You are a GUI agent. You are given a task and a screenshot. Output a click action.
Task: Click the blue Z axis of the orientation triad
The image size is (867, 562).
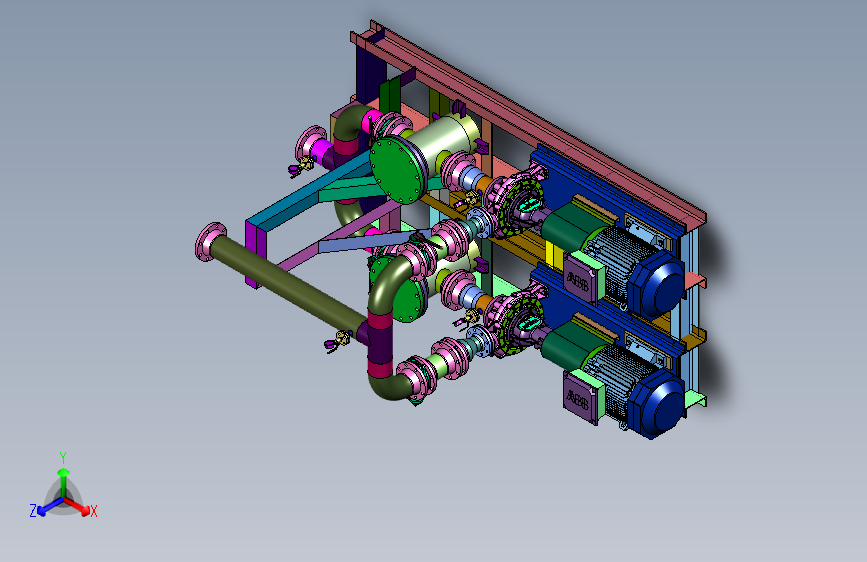click(x=49, y=507)
